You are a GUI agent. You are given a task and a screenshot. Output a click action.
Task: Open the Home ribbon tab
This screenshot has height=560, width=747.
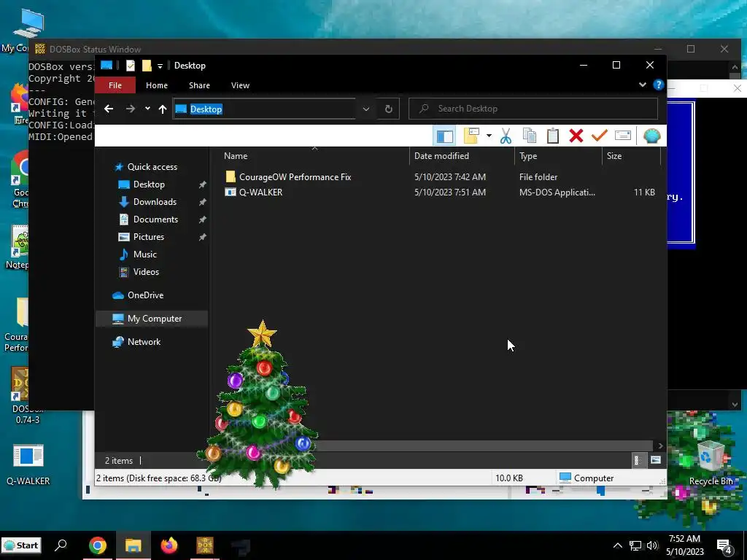pos(157,85)
